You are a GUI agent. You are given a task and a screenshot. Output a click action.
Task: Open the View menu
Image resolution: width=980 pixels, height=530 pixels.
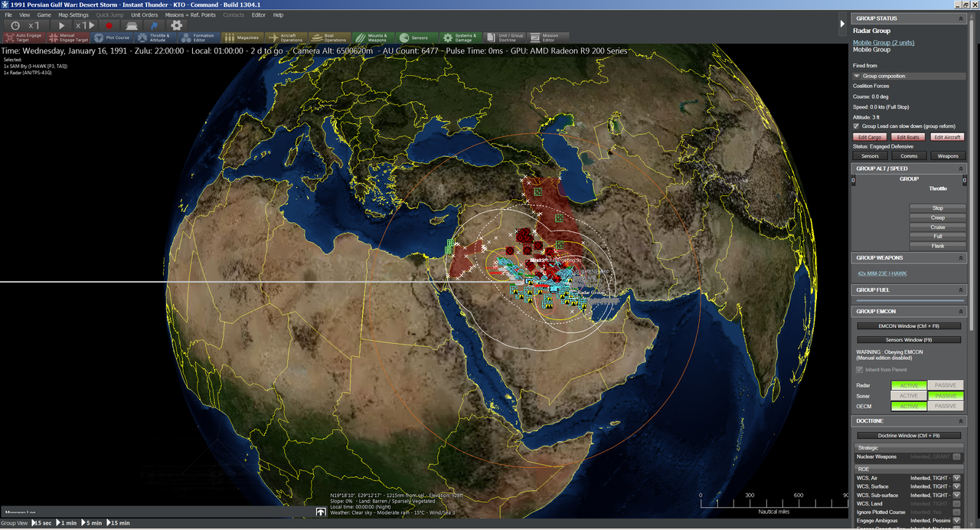coord(24,15)
